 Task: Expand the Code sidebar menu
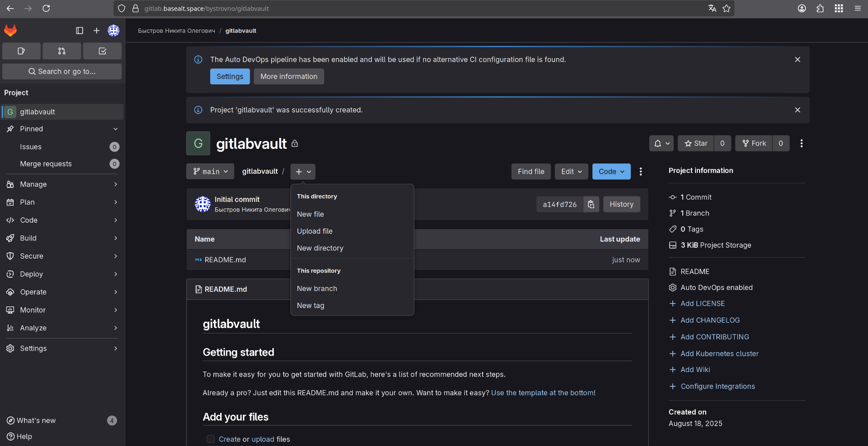point(63,220)
